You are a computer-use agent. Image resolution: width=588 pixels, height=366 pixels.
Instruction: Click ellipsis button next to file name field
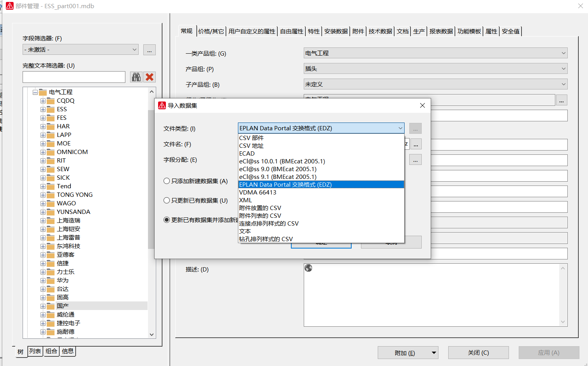click(x=416, y=144)
